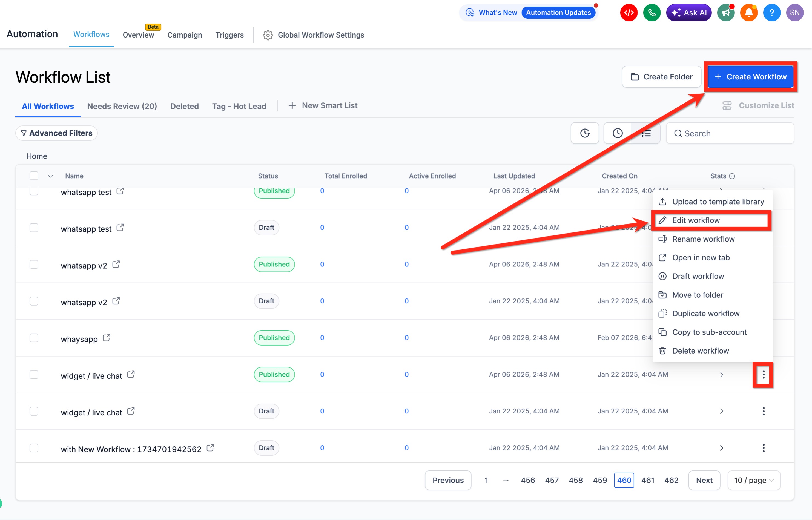Screen dimensions: 812x520
Task: Tick the whaysapp row checkbox
Action: (34, 338)
